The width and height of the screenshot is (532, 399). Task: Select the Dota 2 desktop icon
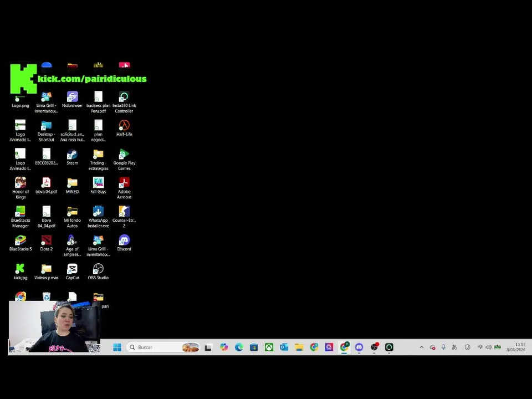tap(47, 243)
